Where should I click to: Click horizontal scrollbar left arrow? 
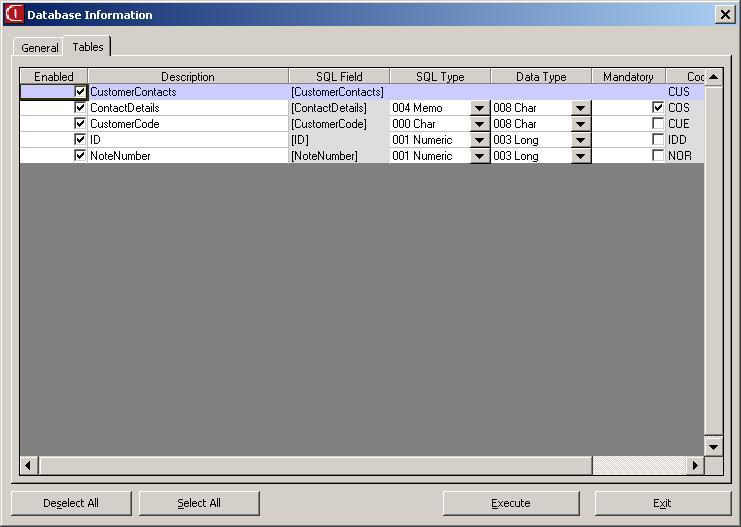(x=29, y=466)
